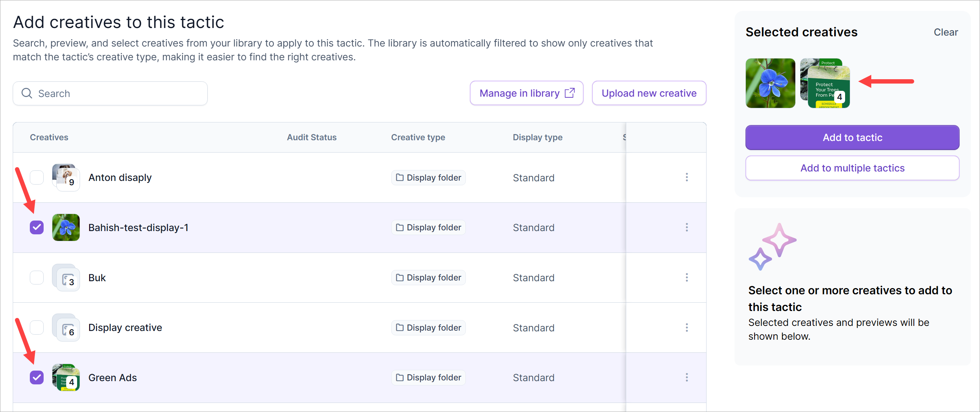The width and height of the screenshot is (980, 412).
Task: Click the search magnifier icon
Action: click(27, 93)
